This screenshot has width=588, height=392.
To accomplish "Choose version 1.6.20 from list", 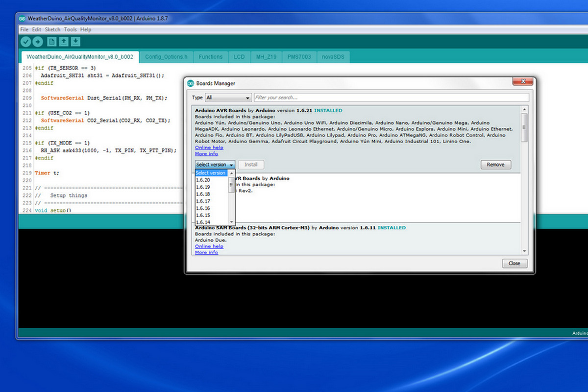I will [212, 180].
